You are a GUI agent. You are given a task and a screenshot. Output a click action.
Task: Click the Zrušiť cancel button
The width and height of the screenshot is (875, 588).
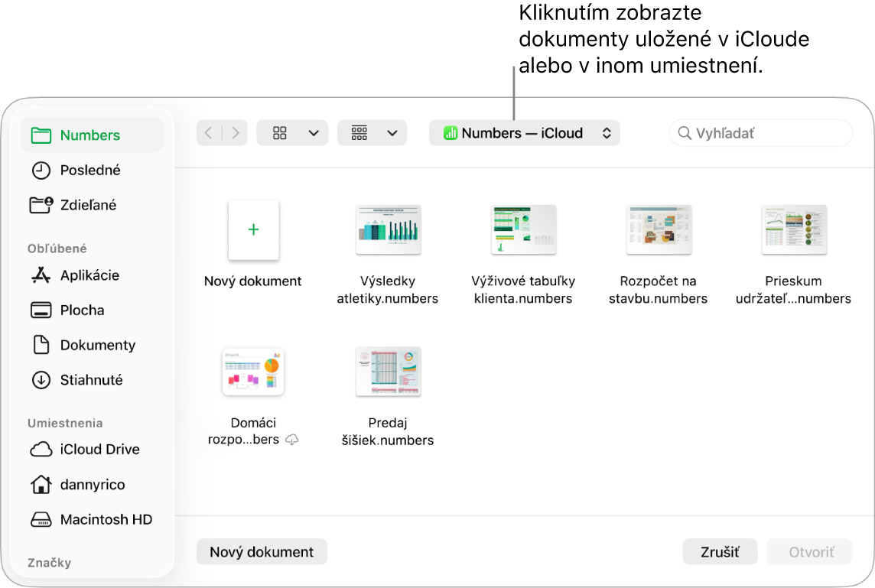tap(720, 552)
